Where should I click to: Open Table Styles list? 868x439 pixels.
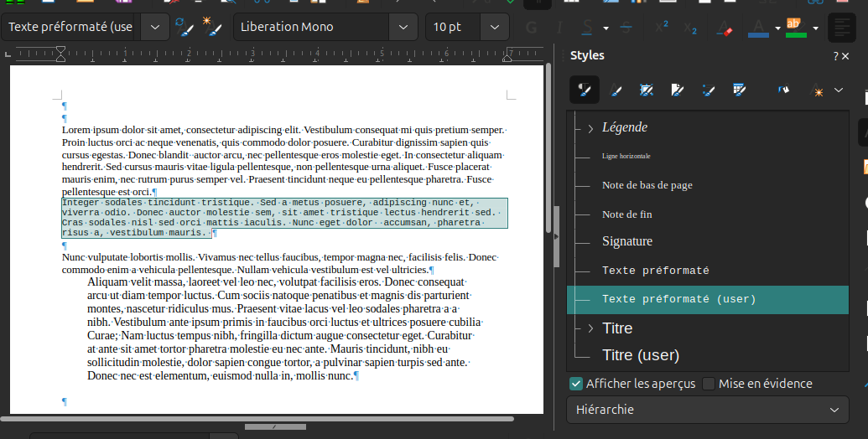coord(739,90)
